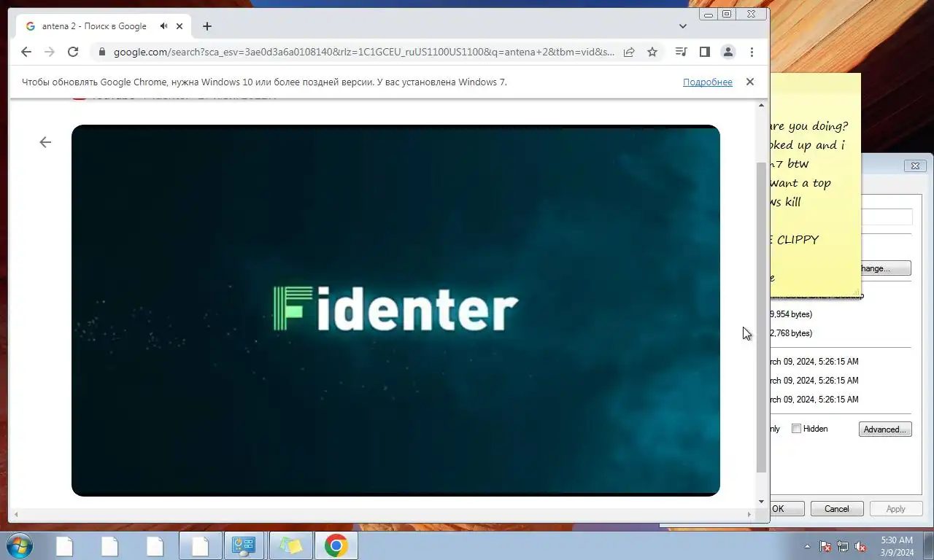Bookmark this page with the star icon
The width and height of the screenshot is (934, 560).
click(652, 52)
